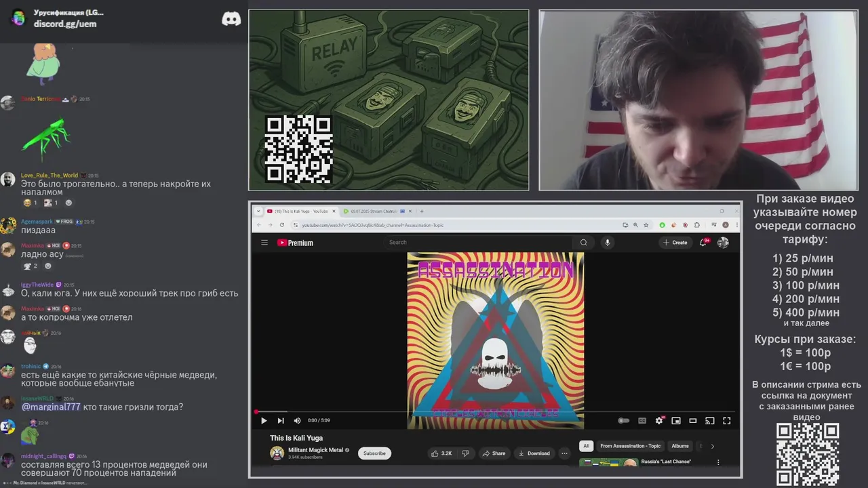Open the browser extensions puzzle icon

pos(697,225)
